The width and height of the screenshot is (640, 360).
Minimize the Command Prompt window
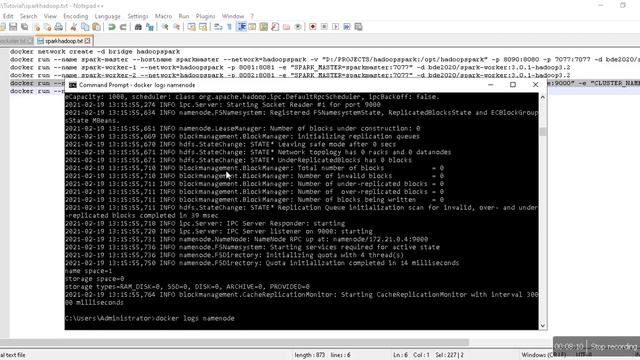coord(491,85)
